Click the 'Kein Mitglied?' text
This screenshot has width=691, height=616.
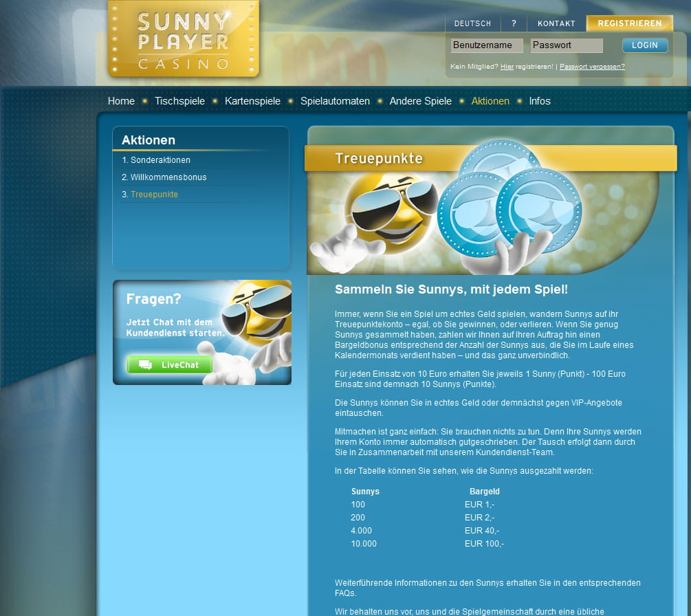click(x=474, y=67)
